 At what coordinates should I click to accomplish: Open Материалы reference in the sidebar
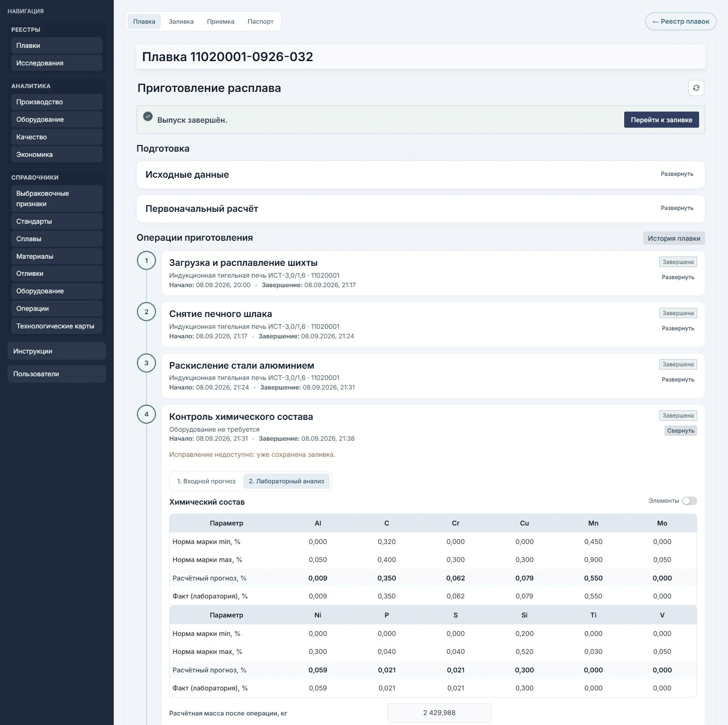point(57,256)
